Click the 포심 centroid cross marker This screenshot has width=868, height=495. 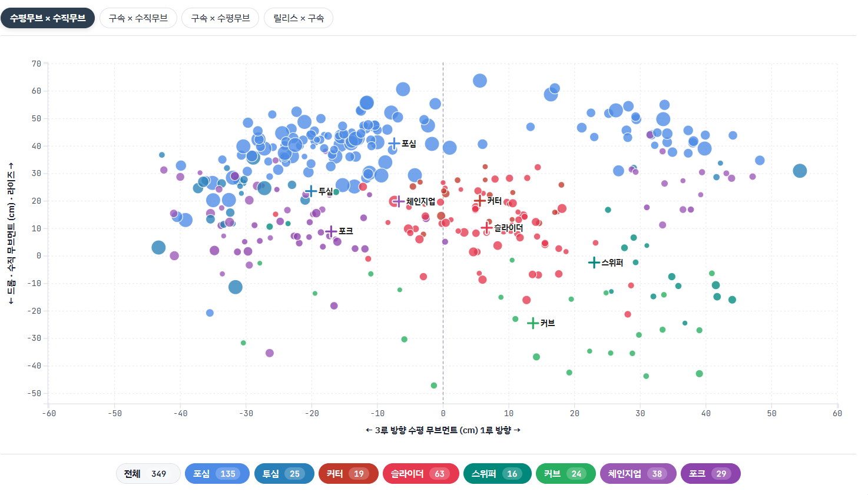(x=394, y=144)
